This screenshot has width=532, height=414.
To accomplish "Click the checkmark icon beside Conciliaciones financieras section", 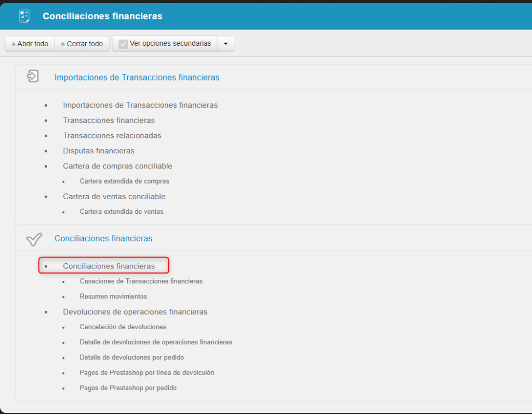I will 34,239.
